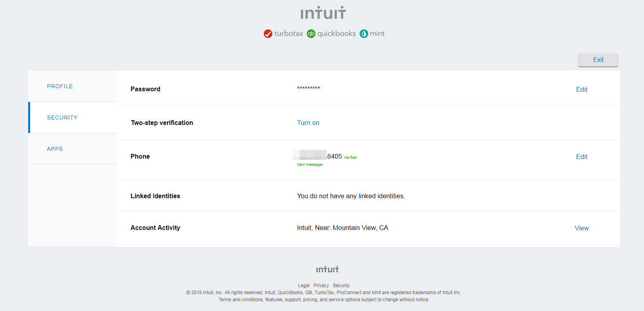Click the (text message) note
This screenshot has height=311, width=644.
point(310,165)
